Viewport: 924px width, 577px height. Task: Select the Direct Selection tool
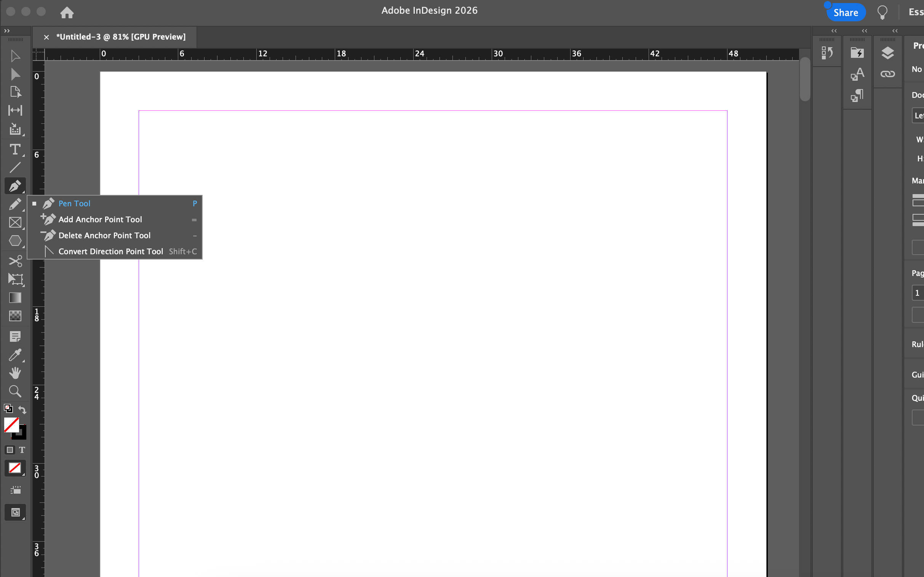pos(15,74)
